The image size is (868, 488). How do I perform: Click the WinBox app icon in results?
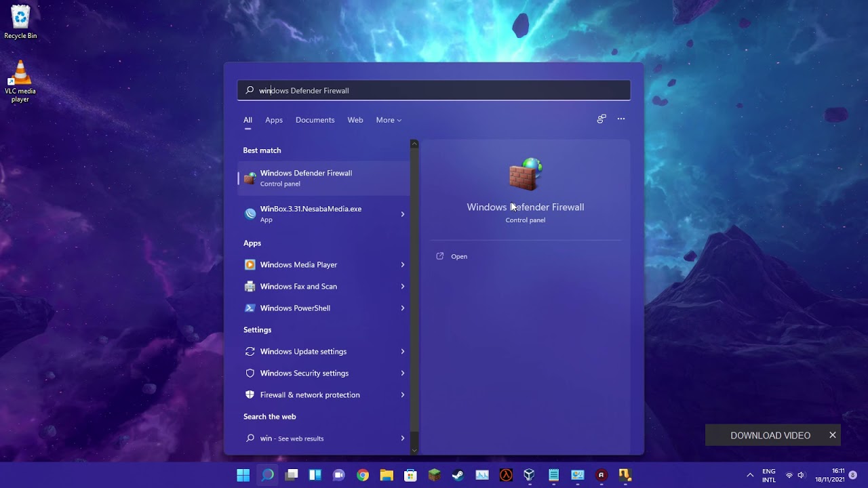pos(250,214)
